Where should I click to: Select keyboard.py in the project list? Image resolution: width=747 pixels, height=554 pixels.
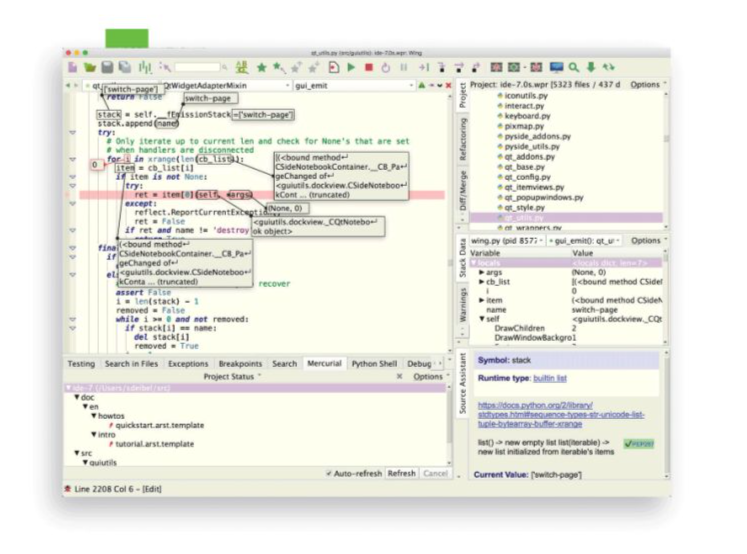click(x=527, y=116)
